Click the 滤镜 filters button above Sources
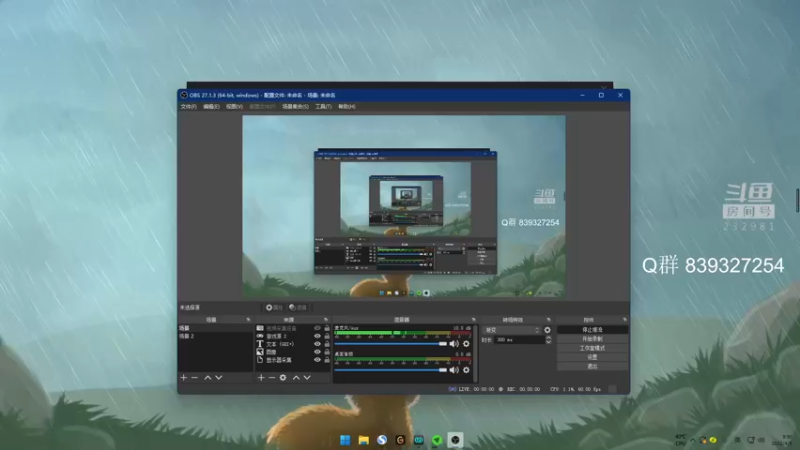The height and width of the screenshot is (450, 800). 298,308
